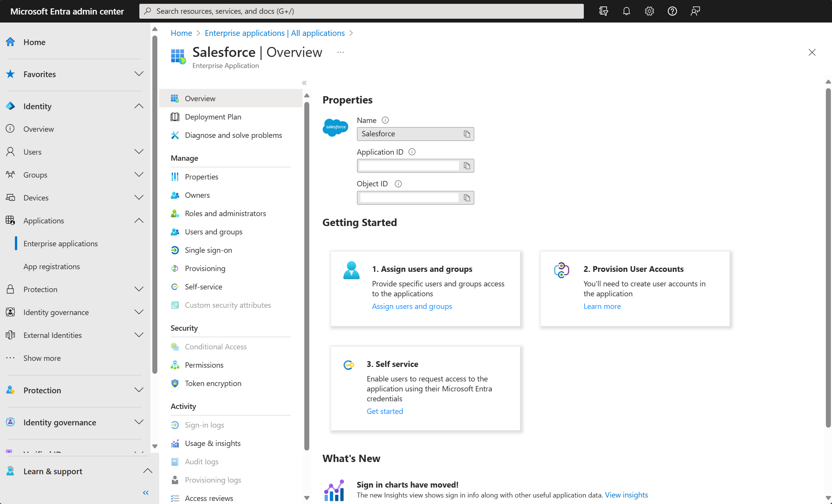Image resolution: width=832 pixels, height=504 pixels.
Task: Navigate to Provisioning configuration
Action: (206, 267)
